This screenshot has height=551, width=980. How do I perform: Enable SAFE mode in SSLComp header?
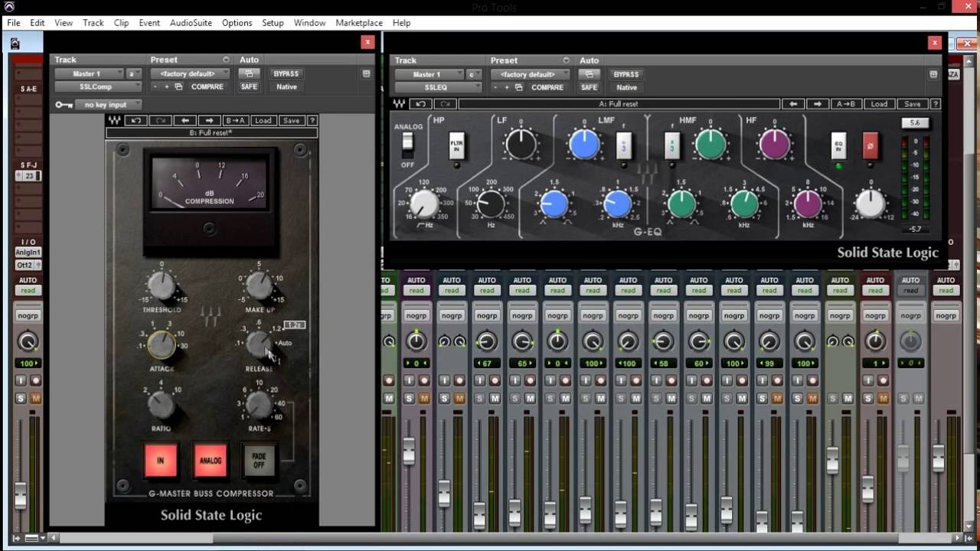(249, 87)
